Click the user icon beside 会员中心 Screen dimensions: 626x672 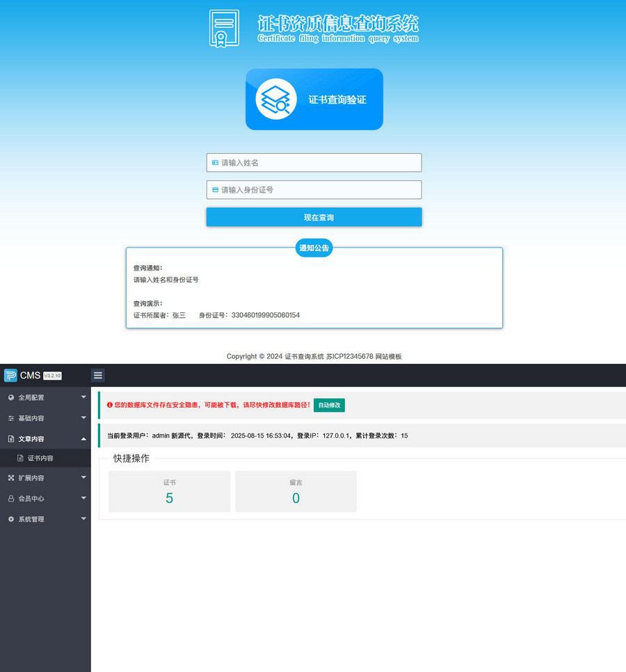(11, 499)
